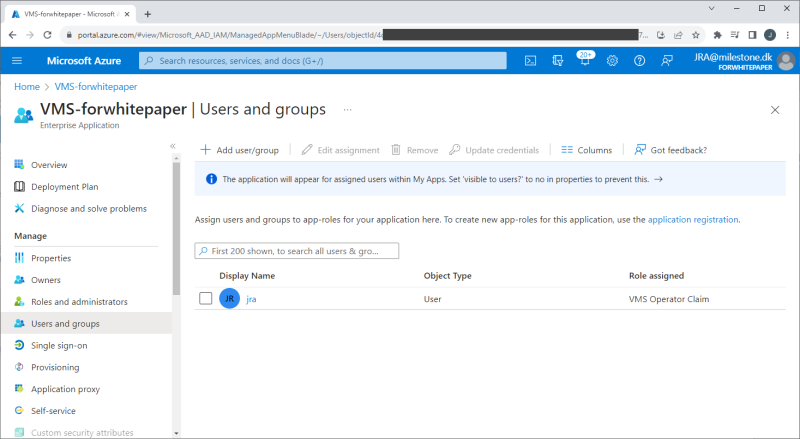Open the Columns chooser
The image size is (800, 439).
(586, 150)
